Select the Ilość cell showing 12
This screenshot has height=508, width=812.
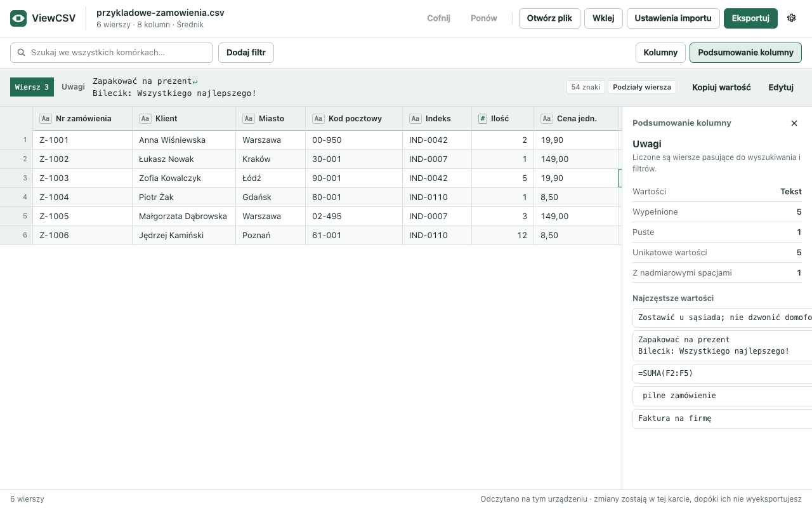503,235
